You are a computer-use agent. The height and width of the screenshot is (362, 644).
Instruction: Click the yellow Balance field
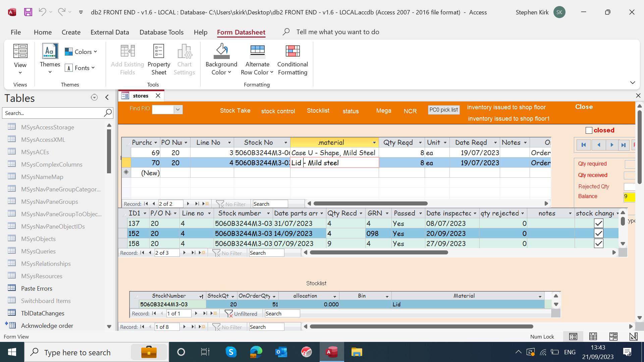tap(629, 197)
